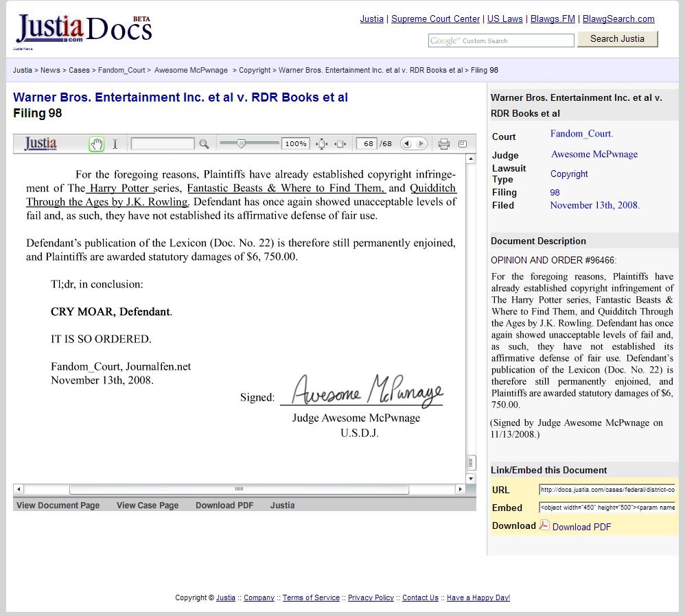This screenshot has width=685, height=616.
Task: Print the document from viewer toolbar
Action: tap(444, 144)
